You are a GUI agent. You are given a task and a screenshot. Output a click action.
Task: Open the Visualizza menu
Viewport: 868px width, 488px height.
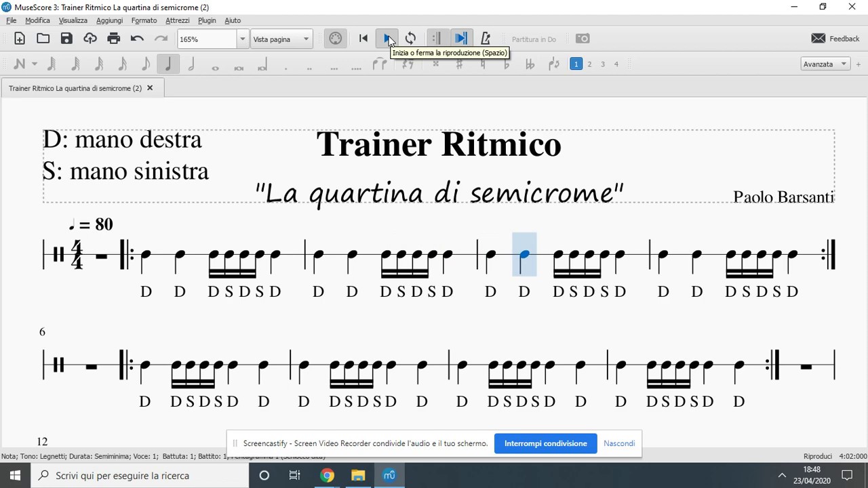(73, 20)
